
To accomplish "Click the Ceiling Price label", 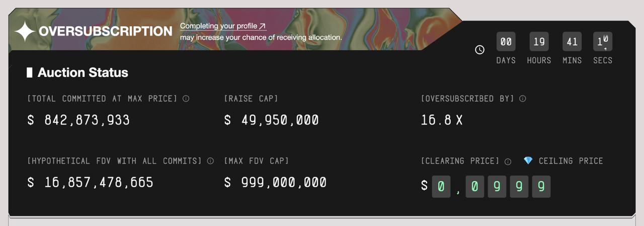I will (x=571, y=161).
